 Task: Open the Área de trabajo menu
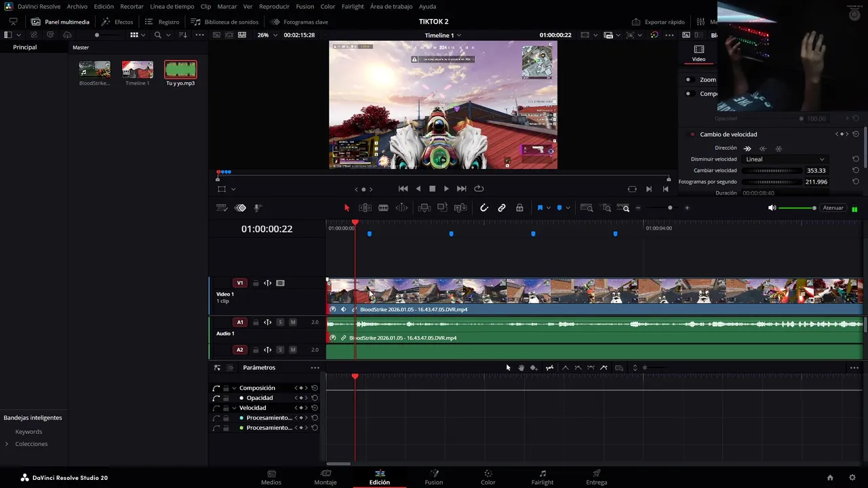coord(391,6)
